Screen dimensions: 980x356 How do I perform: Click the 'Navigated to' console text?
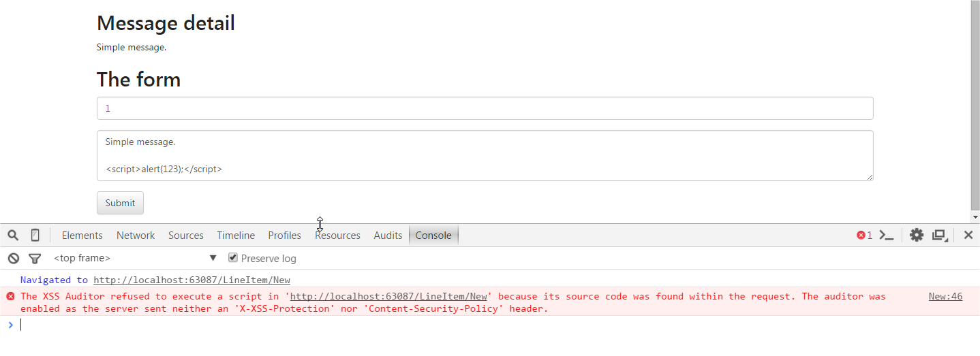tap(54, 280)
